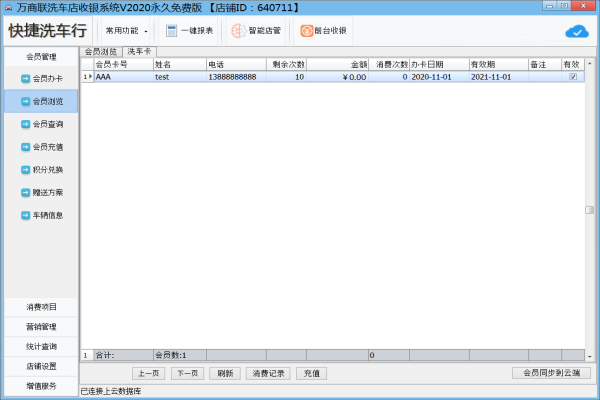Sort by the 剩余次数 column header
This screenshot has width=600, height=400.
(287, 65)
